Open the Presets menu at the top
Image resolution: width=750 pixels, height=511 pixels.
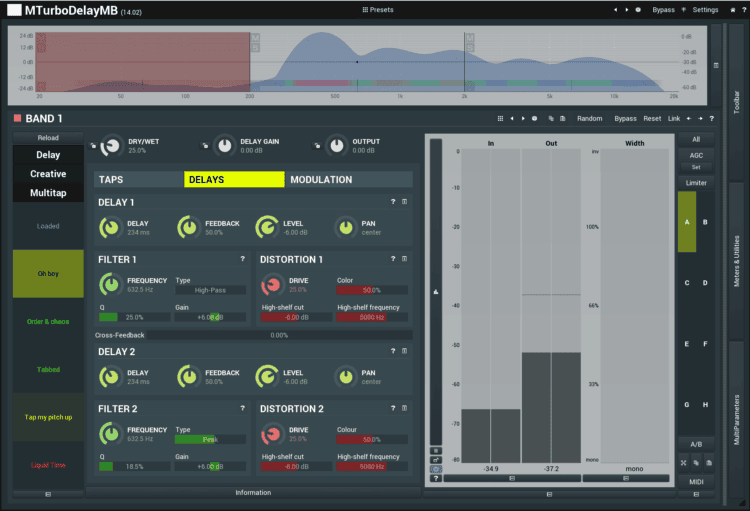[376, 9]
